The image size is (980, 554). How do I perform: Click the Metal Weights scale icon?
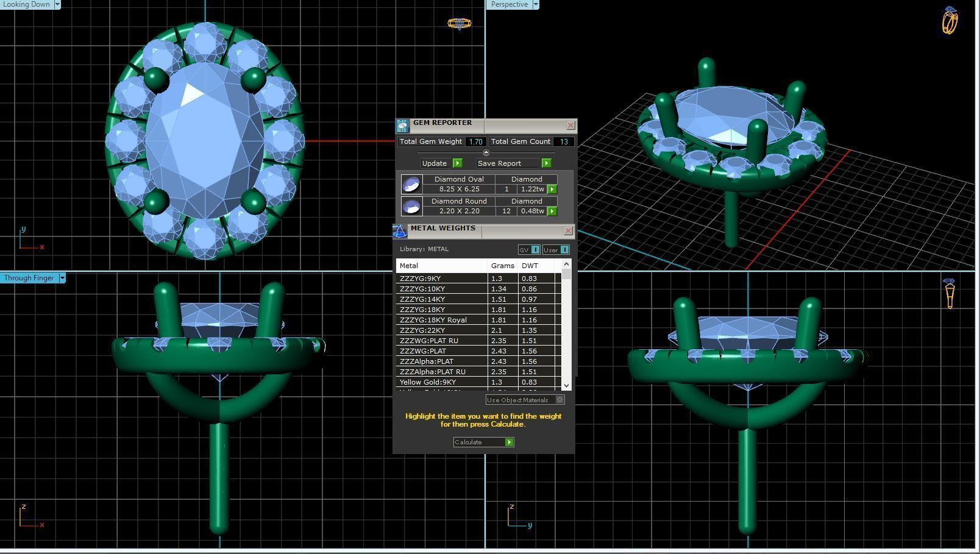(400, 231)
